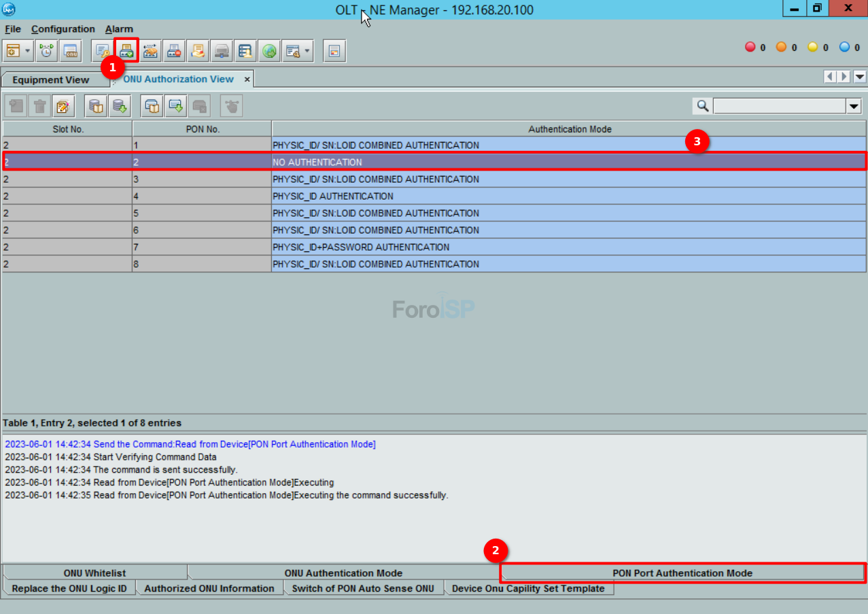Click the pencil-and-notepad edit icon
This screenshot has width=868, height=614.
tap(63, 106)
